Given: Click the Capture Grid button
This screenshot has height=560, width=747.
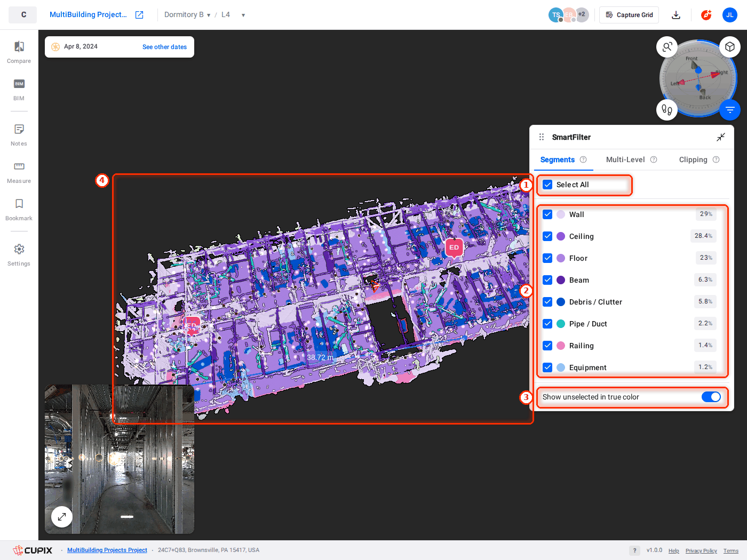Looking at the screenshot, I should tap(629, 15).
